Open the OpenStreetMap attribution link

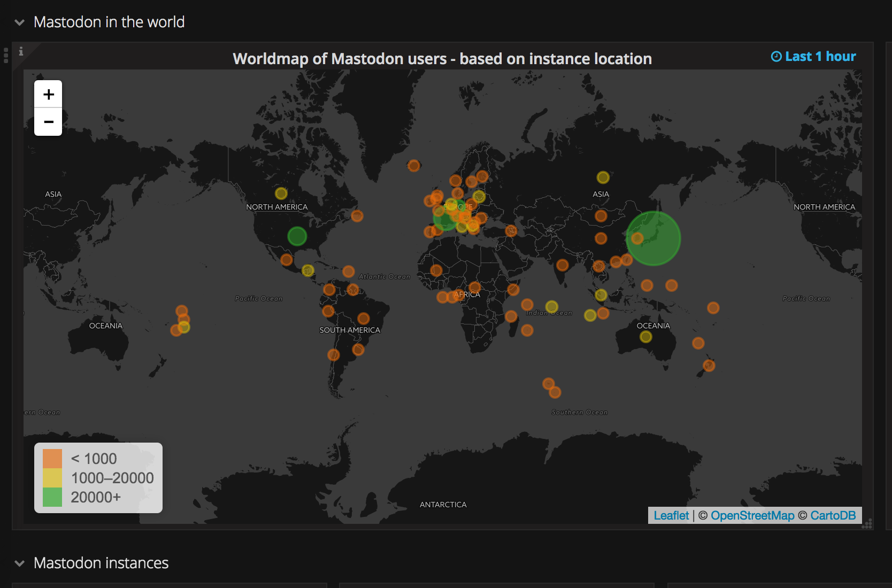click(x=752, y=515)
